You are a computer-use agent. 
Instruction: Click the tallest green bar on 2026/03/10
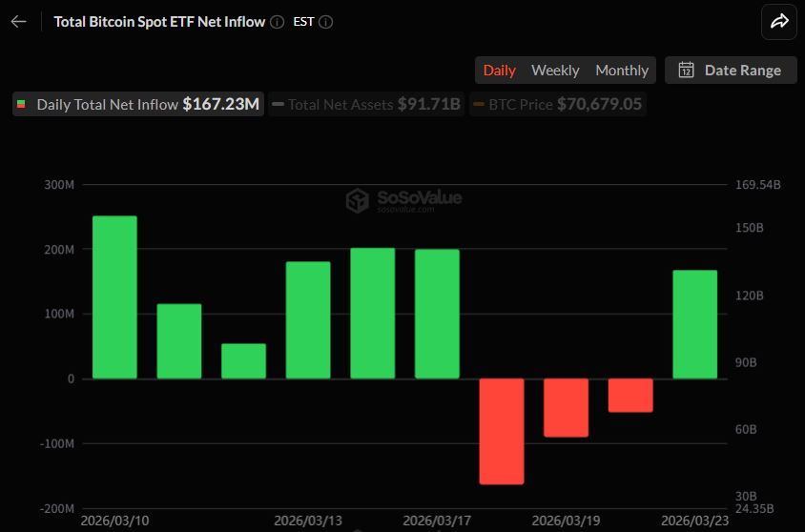114,297
